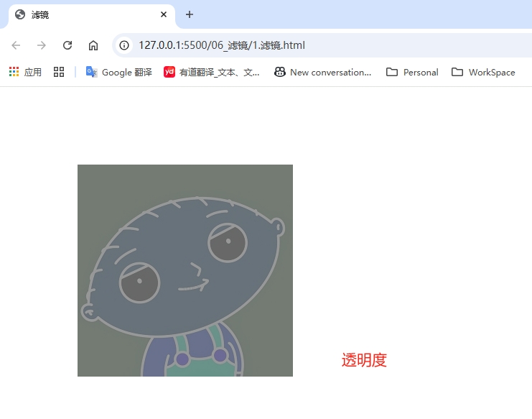Open the WorkSpace bookmarks folder
The image size is (532, 419).
point(483,72)
